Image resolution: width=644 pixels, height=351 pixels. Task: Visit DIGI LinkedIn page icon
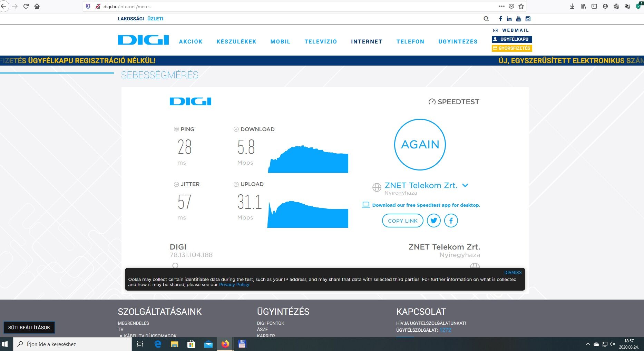click(509, 19)
